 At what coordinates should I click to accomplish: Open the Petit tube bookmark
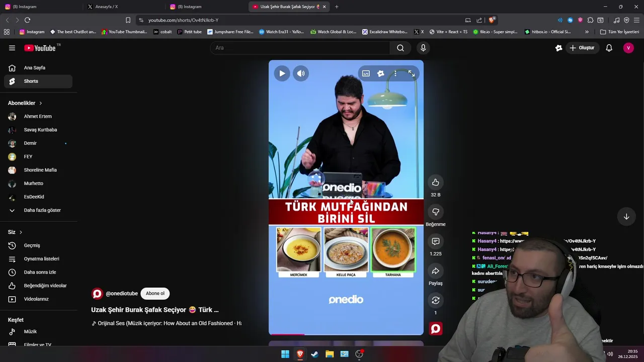189,32
